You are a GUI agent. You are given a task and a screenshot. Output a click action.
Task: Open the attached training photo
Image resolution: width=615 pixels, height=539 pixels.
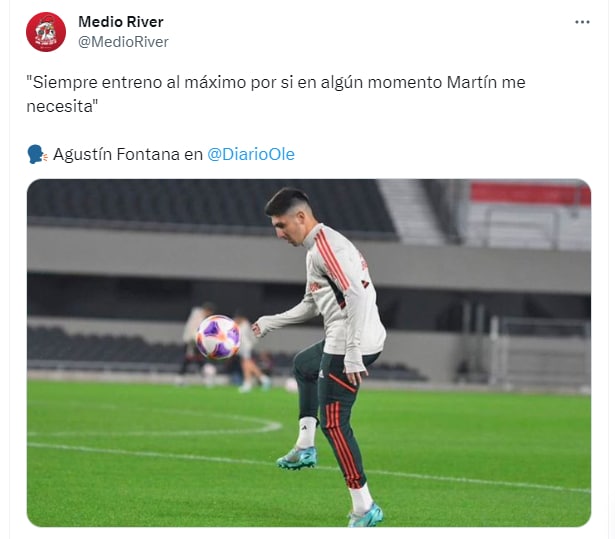(309, 353)
